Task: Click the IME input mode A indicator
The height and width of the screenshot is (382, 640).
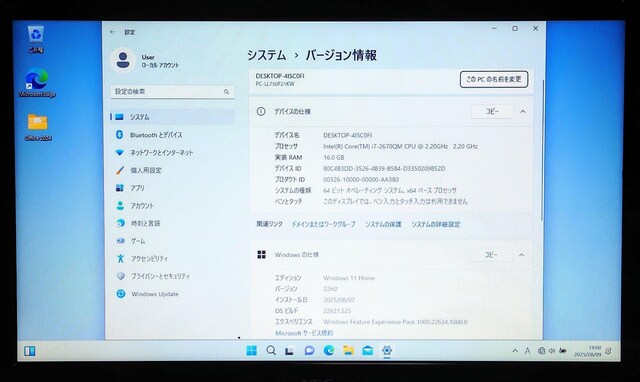Action: click(x=527, y=351)
